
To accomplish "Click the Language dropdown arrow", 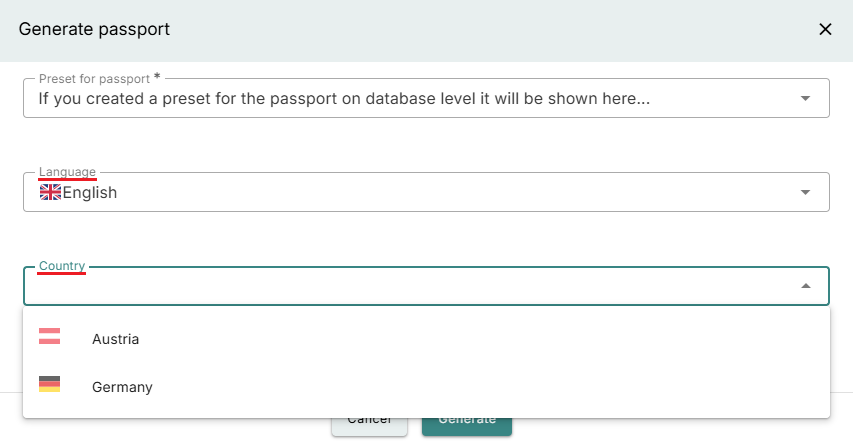I will coord(805,192).
